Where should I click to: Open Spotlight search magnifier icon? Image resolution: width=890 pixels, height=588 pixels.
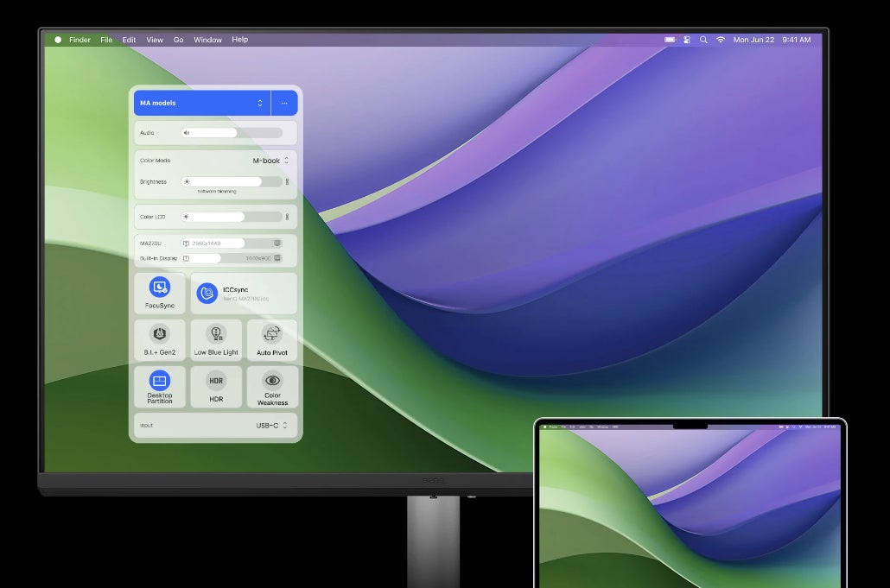pyautogui.click(x=703, y=40)
